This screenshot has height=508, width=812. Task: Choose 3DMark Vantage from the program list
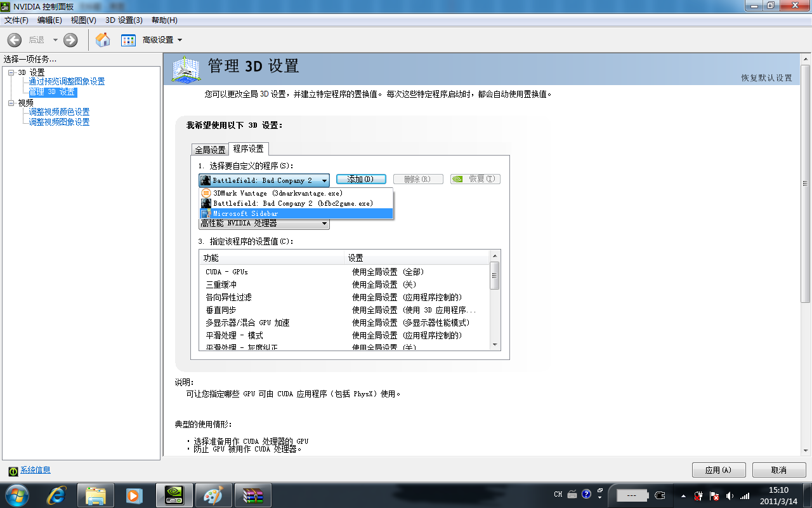[296, 193]
